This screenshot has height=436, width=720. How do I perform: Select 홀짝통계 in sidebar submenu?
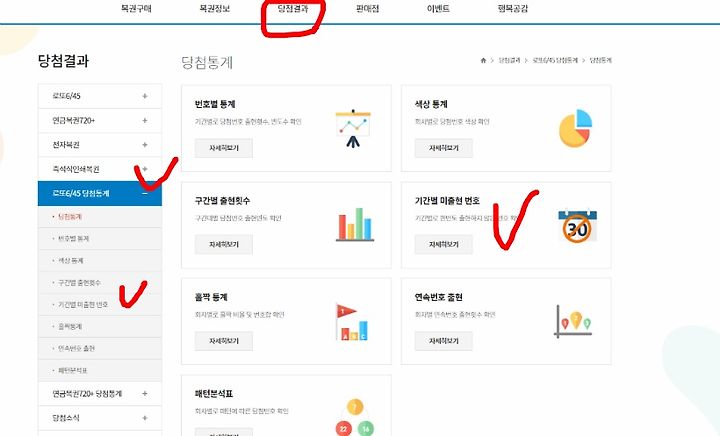click(x=70, y=326)
